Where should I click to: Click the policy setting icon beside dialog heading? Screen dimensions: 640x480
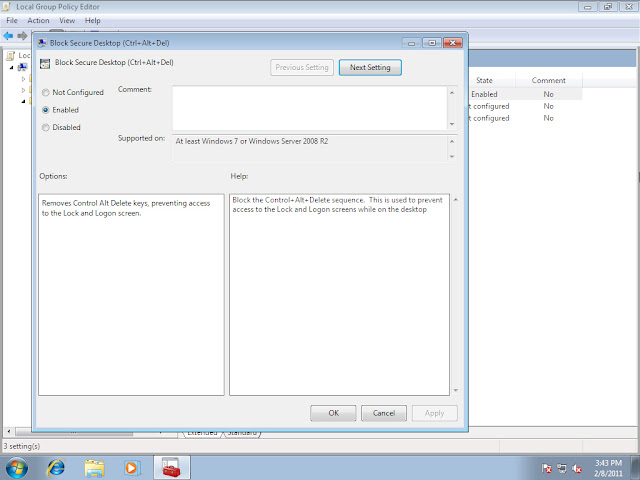tap(45, 63)
